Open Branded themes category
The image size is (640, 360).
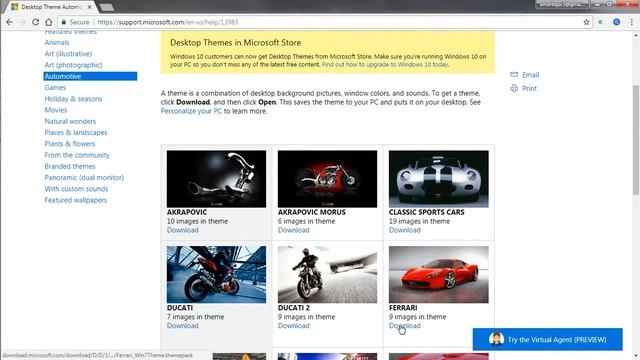tap(70, 166)
